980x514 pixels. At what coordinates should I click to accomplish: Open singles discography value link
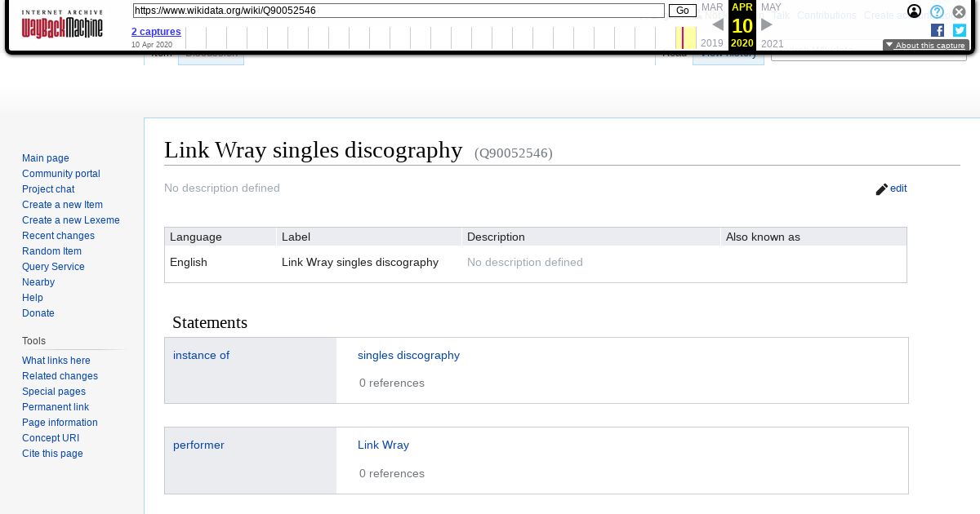(408, 355)
